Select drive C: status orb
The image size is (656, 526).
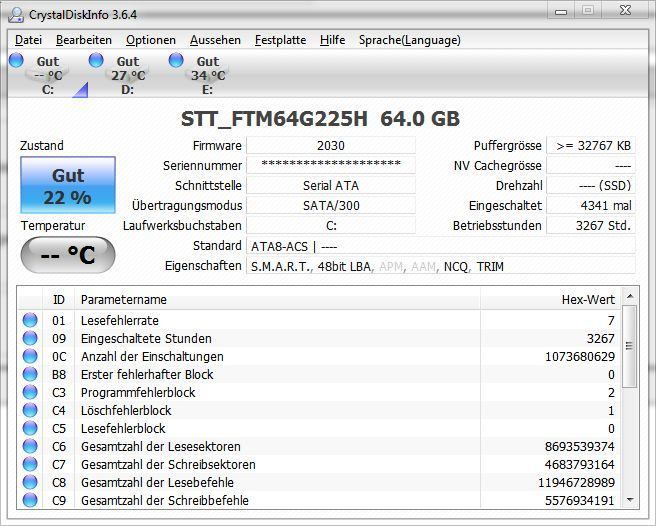[16, 60]
